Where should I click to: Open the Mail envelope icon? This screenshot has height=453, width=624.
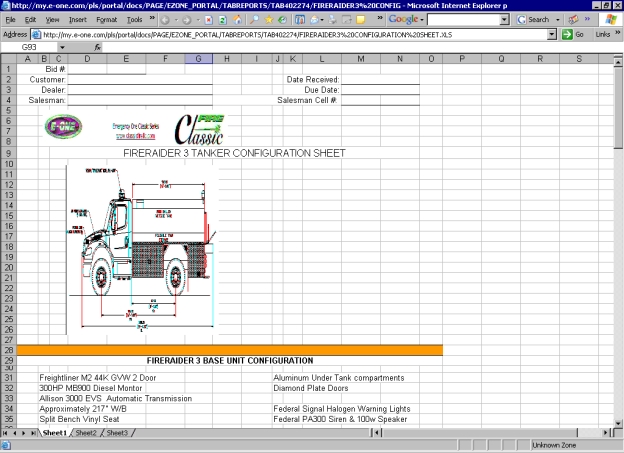pyautogui.click(x=314, y=20)
